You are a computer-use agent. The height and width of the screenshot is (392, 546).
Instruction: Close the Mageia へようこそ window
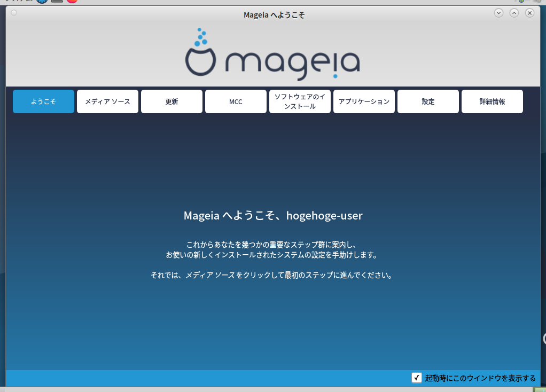click(x=529, y=13)
